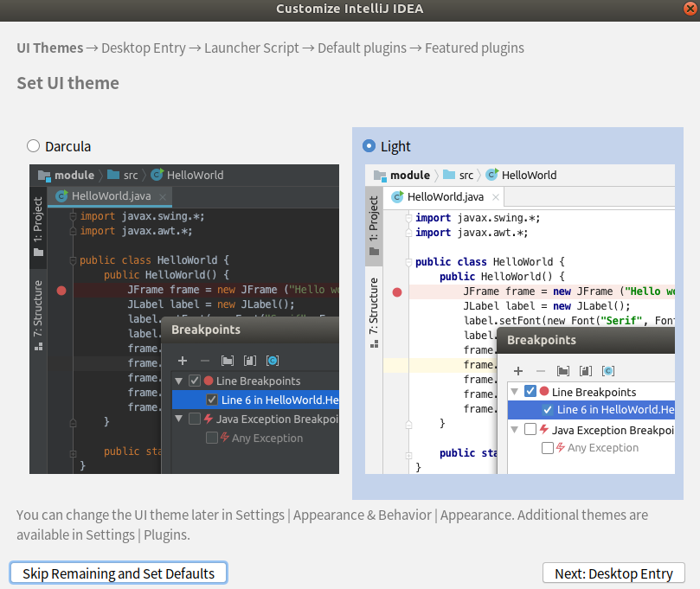The height and width of the screenshot is (589, 700).
Task: Toggle the Line 6 checkbox in Light preview
Action: click(548, 410)
